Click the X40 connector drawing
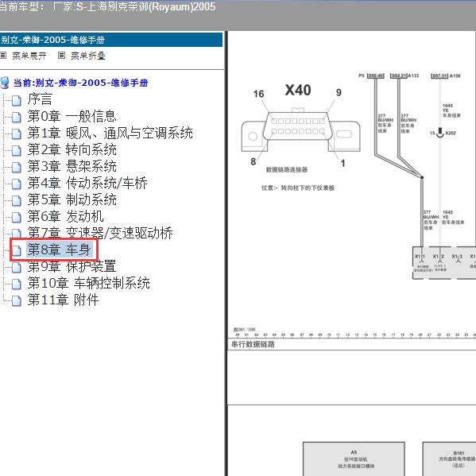 300,130
